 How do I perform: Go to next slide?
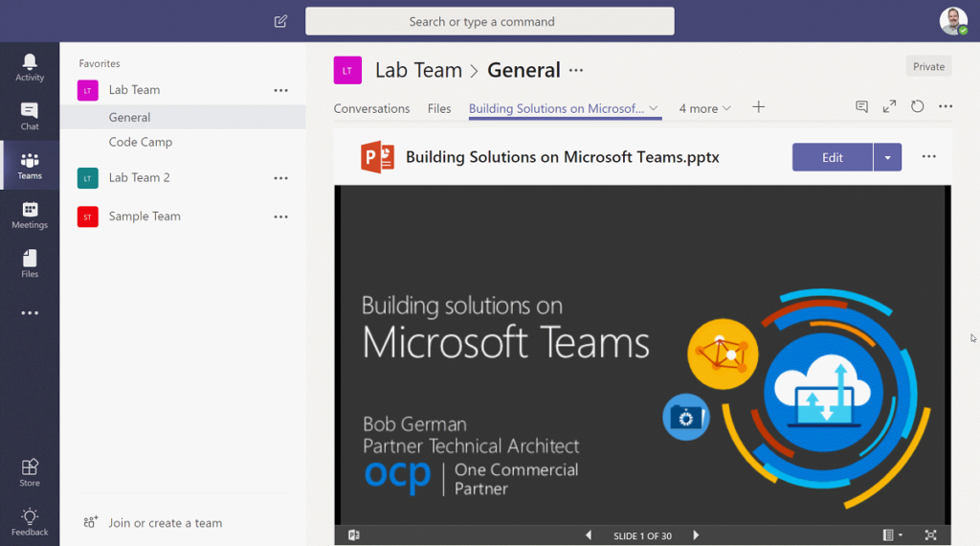pos(696,535)
